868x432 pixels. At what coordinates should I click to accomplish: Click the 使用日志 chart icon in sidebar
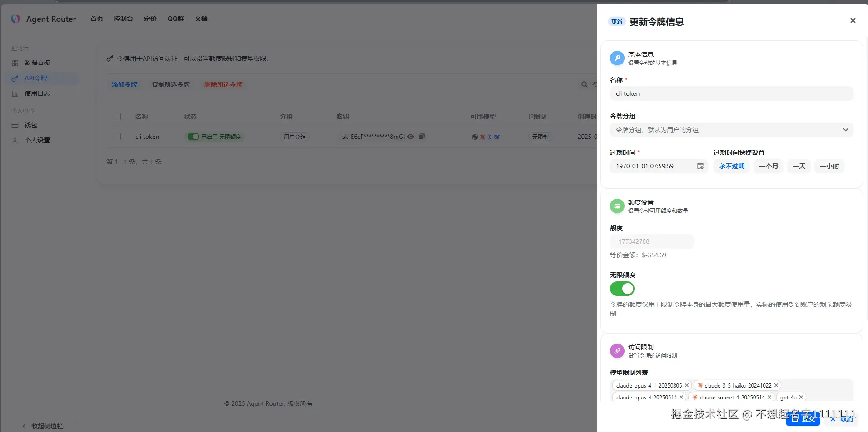pyautogui.click(x=15, y=94)
